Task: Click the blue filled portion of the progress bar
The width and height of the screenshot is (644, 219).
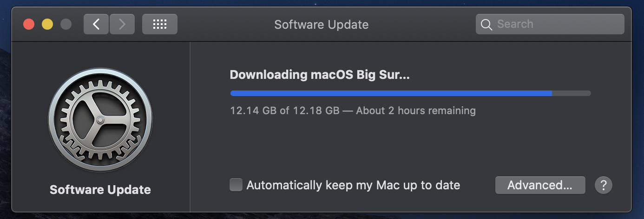Action: click(390, 93)
